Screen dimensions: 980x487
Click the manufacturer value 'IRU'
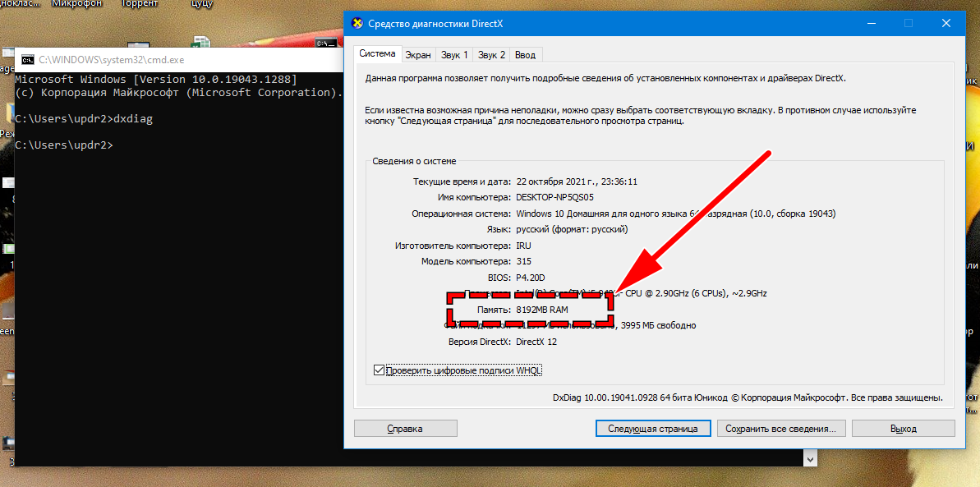(x=523, y=246)
